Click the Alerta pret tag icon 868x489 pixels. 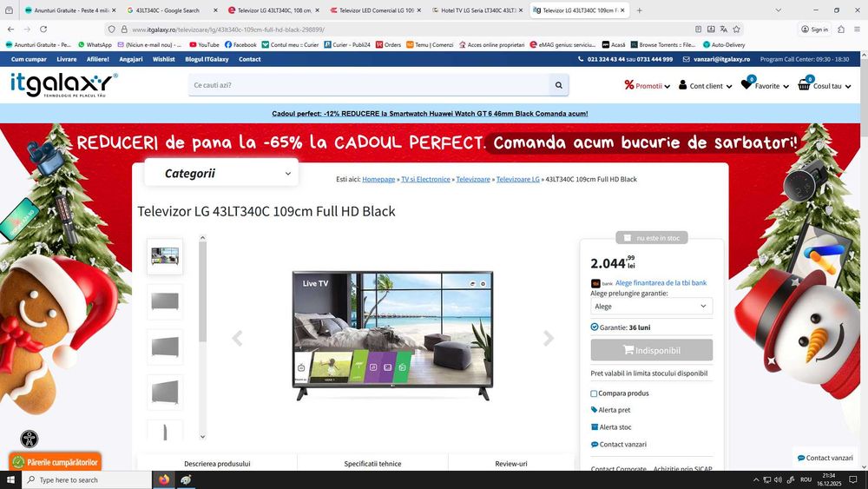pyautogui.click(x=594, y=410)
